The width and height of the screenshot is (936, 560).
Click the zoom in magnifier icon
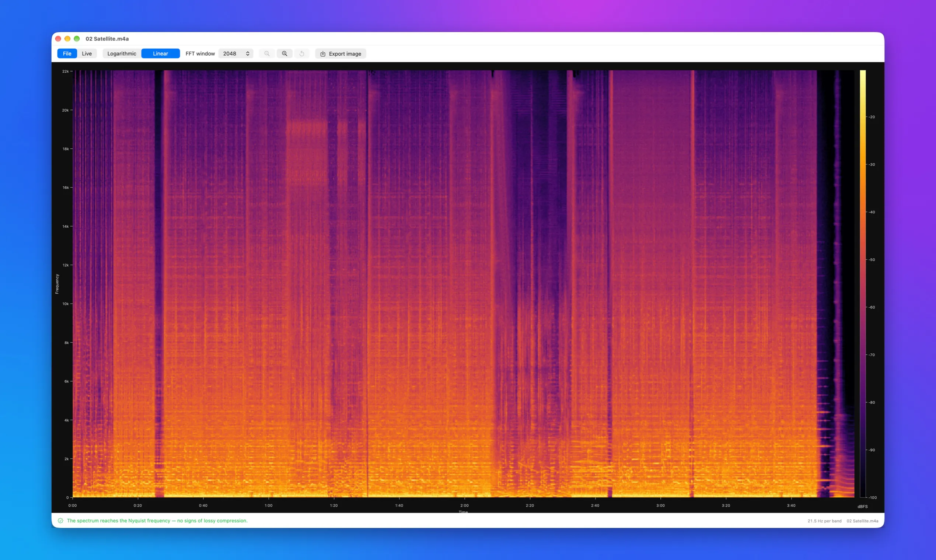pos(284,53)
